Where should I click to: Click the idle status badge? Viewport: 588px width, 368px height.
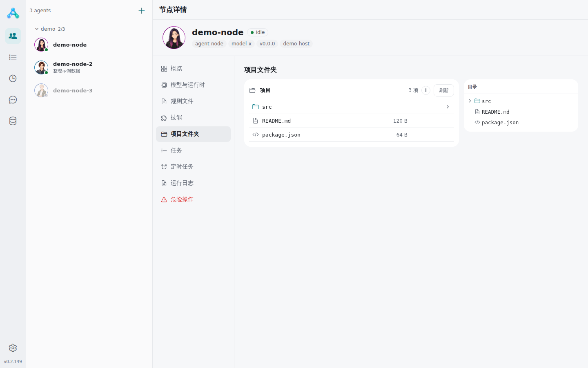(258, 32)
